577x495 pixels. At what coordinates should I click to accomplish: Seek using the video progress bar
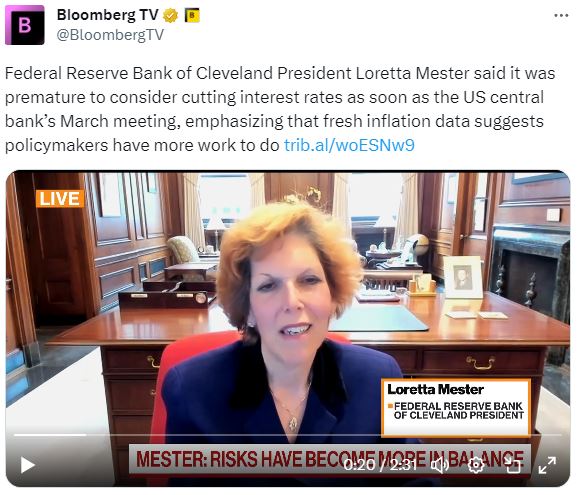(288, 435)
